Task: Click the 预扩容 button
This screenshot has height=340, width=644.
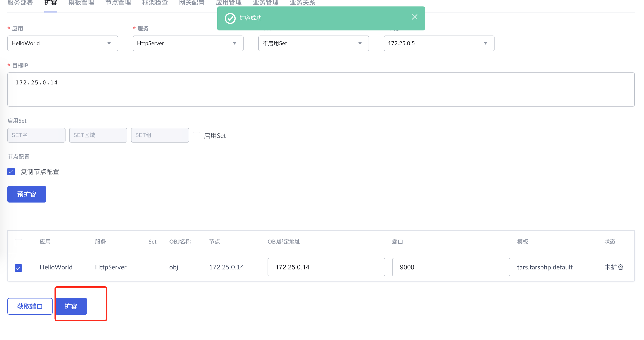Action: tap(27, 194)
